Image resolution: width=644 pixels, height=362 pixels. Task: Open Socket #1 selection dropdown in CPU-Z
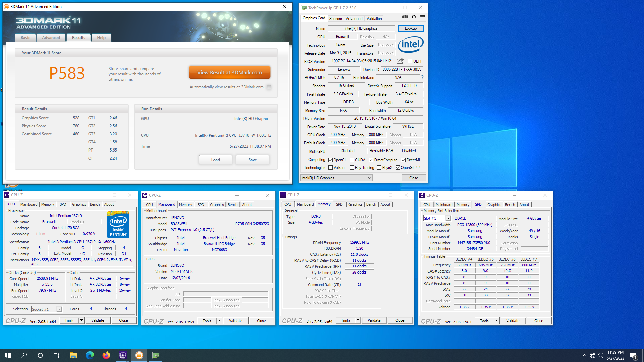[x=46, y=309]
